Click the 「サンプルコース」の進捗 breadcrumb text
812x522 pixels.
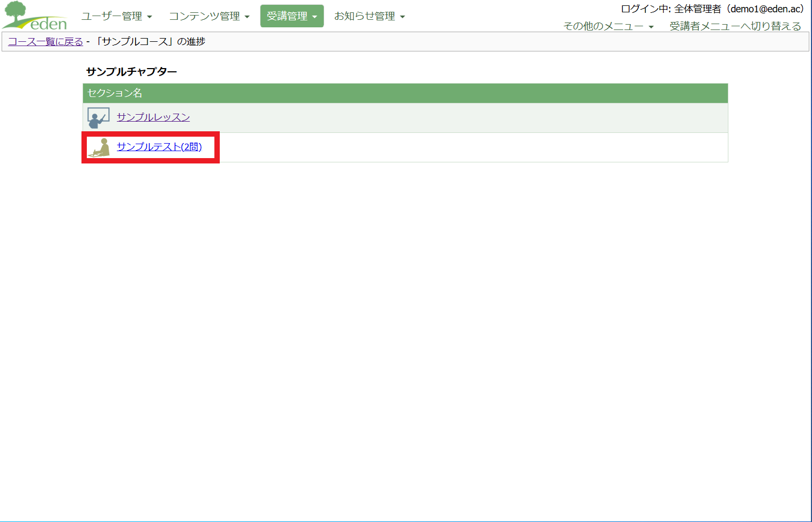pos(148,41)
